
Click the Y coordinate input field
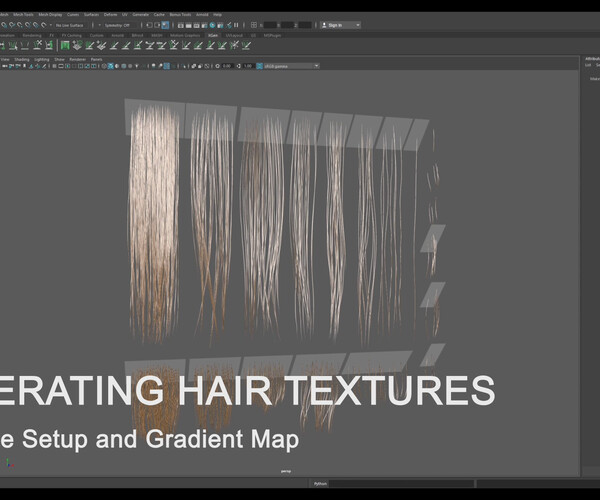(287, 25)
